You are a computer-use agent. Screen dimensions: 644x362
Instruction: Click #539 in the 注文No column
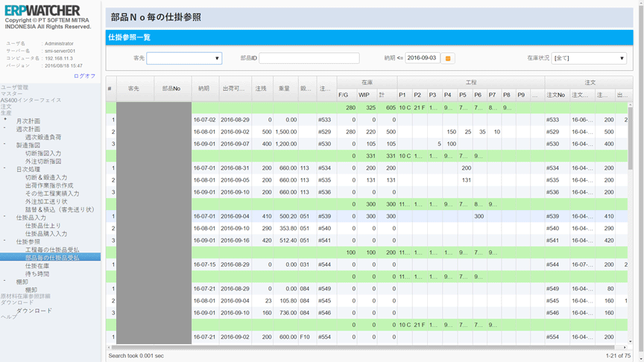point(553,216)
